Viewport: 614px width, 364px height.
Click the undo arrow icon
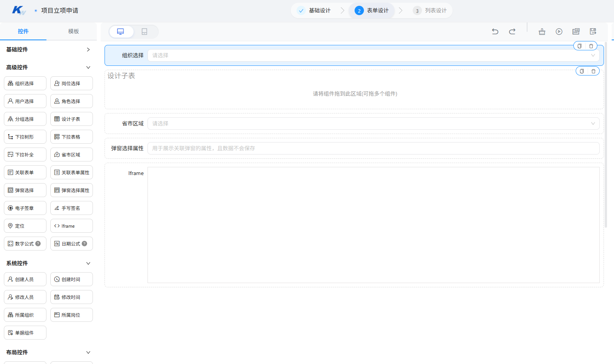[x=495, y=31]
